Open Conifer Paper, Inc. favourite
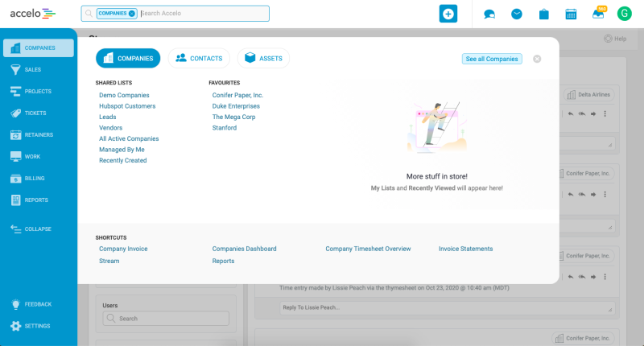644x346 pixels. [237, 95]
